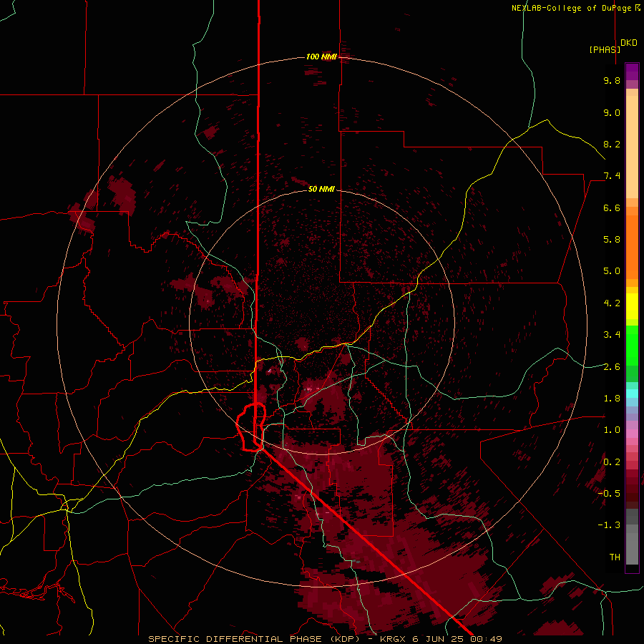The image size is (644, 644).
Task: Click the 3.4 value on the scale
Action: click(612, 335)
